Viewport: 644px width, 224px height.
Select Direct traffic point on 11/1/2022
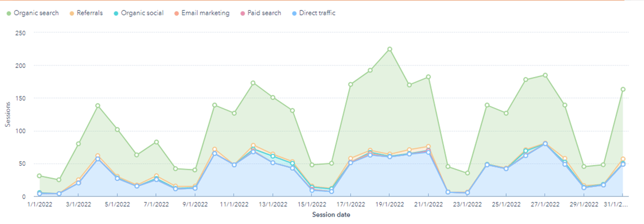click(234, 165)
